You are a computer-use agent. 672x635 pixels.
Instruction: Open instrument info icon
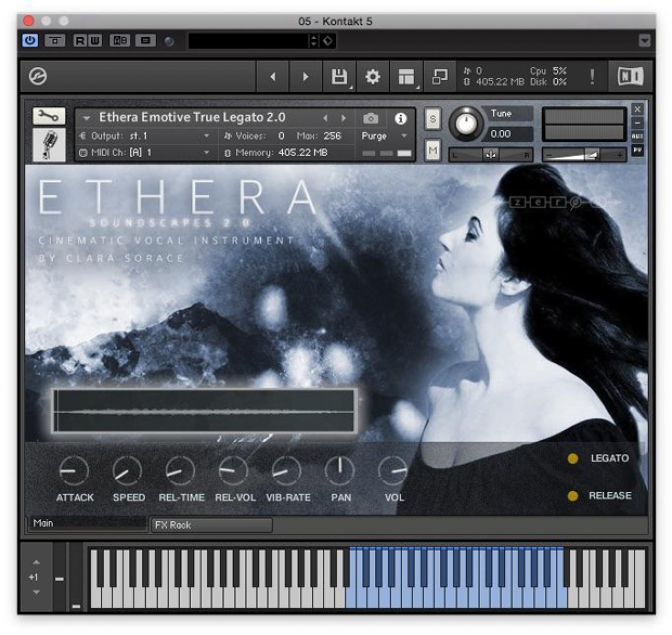(400, 118)
